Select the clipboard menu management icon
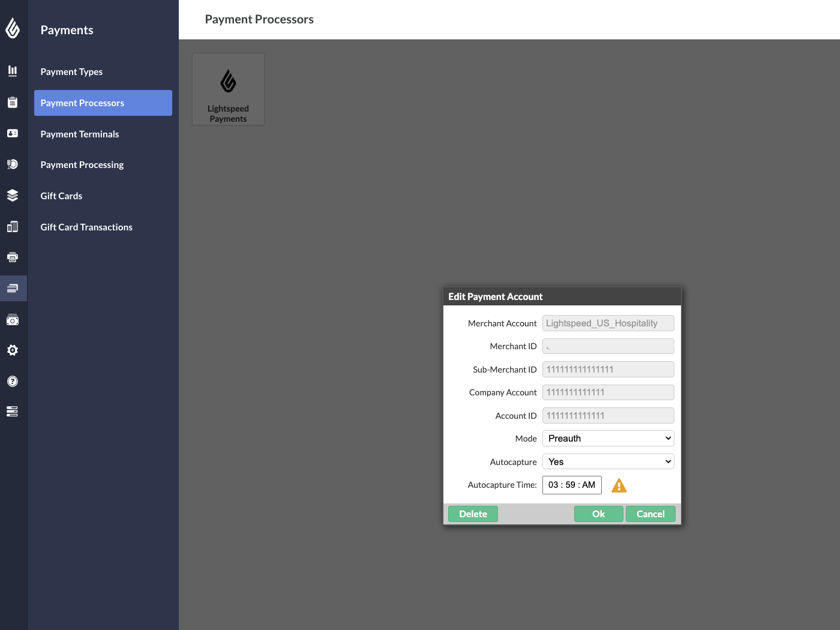The image size is (840, 630). click(13, 102)
